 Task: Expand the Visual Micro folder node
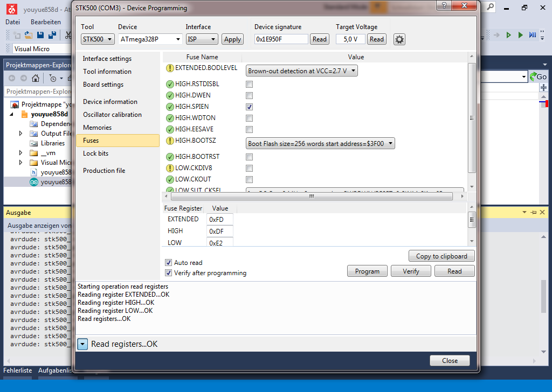click(x=20, y=163)
